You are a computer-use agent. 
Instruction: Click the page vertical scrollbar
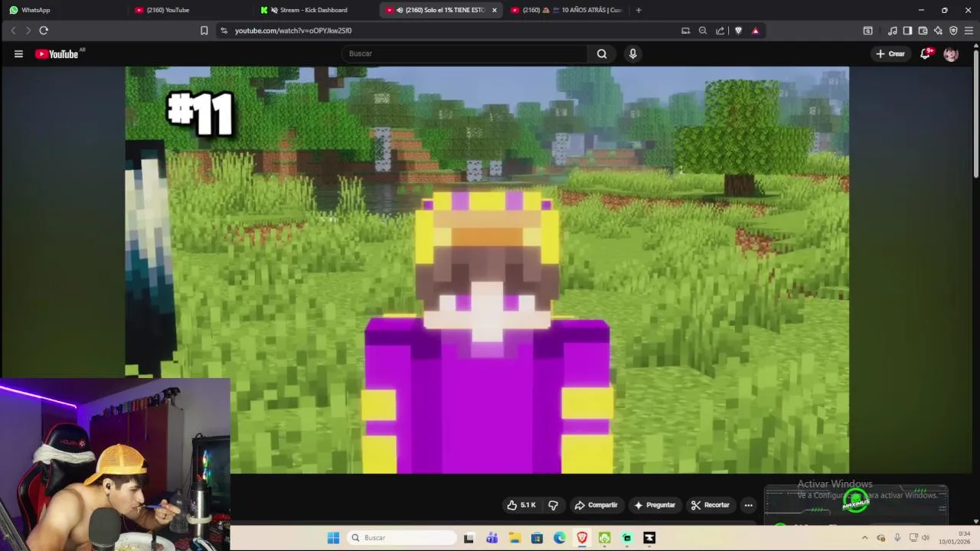click(975, 115)
